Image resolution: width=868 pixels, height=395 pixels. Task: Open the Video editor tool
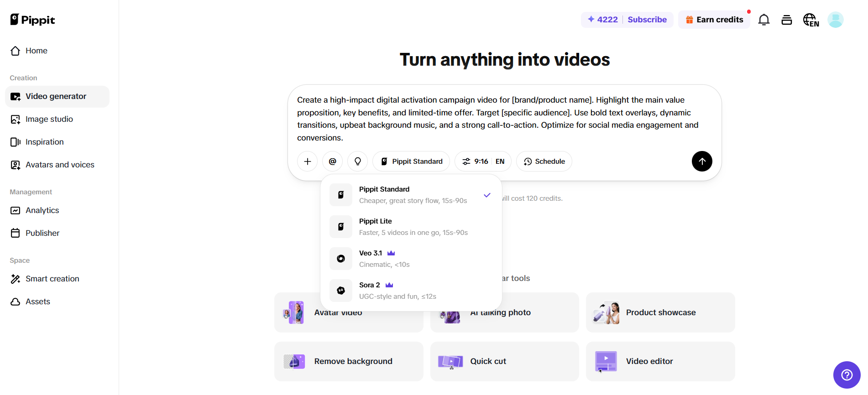[x=660, y=362]
